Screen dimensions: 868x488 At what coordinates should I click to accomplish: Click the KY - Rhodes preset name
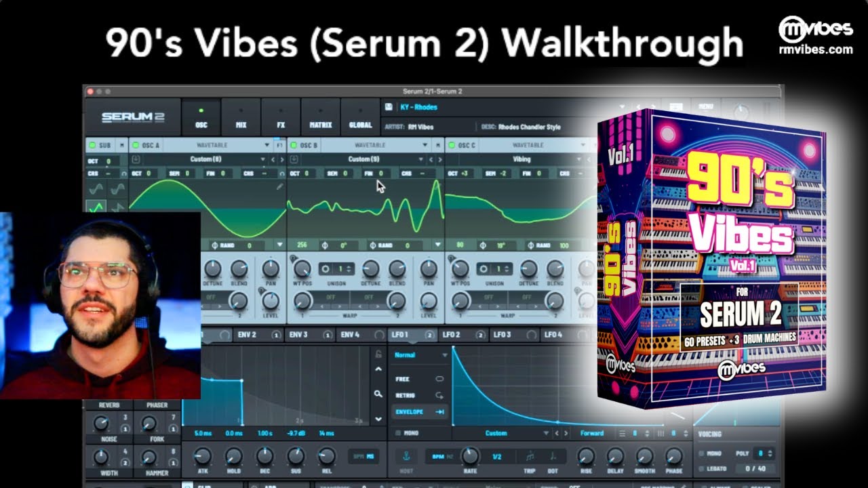click(x=419, y=107)
